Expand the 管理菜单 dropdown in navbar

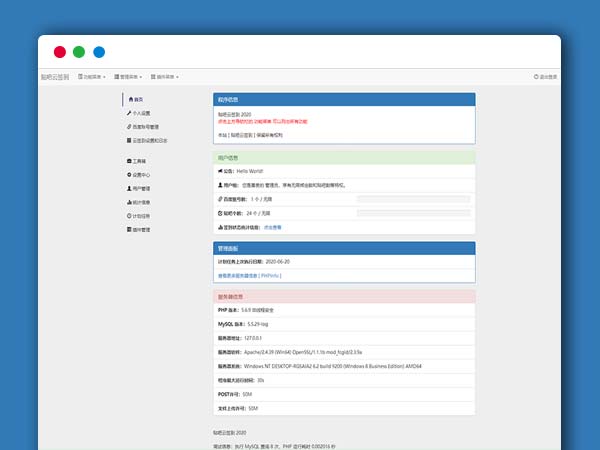128,76
